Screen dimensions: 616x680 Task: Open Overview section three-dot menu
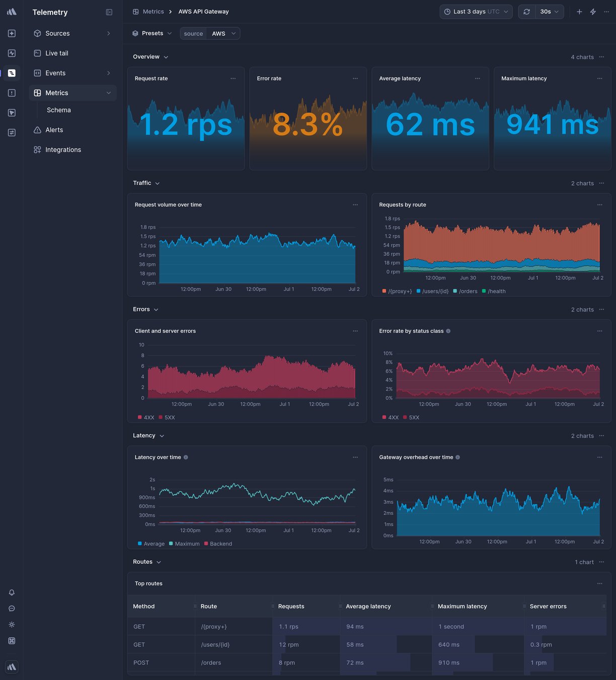601,57
